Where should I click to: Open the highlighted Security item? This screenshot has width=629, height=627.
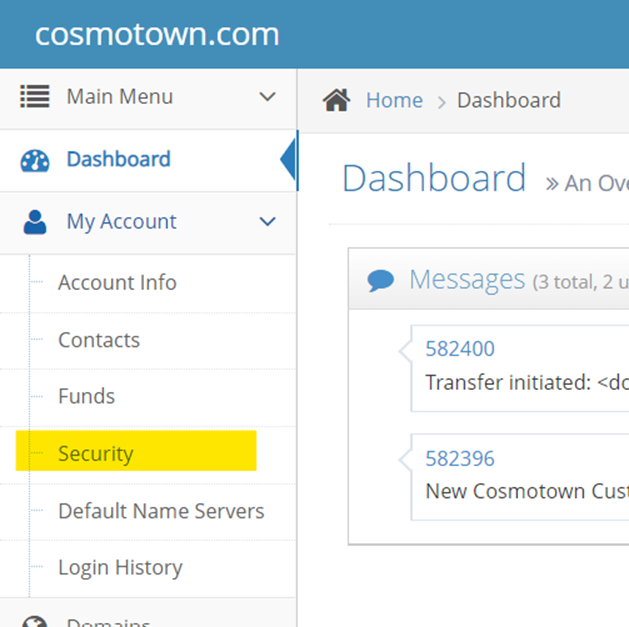click(x=96, y=454)
